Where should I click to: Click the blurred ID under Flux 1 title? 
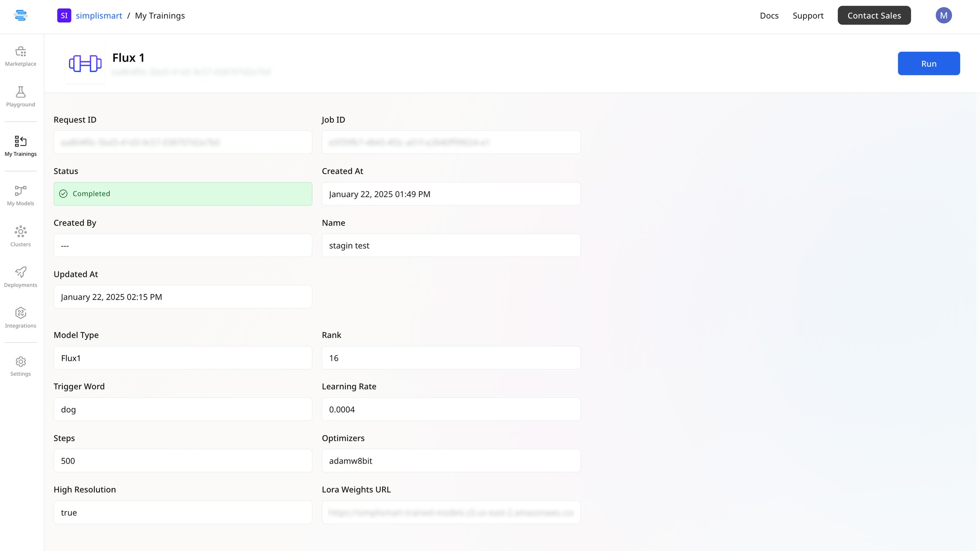click(x=191, y=72)
